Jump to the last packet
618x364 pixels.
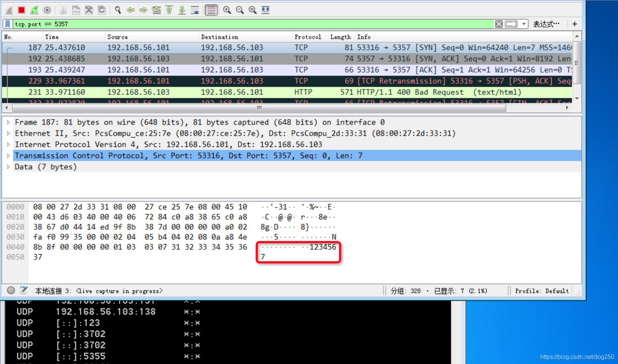(182, 10)
